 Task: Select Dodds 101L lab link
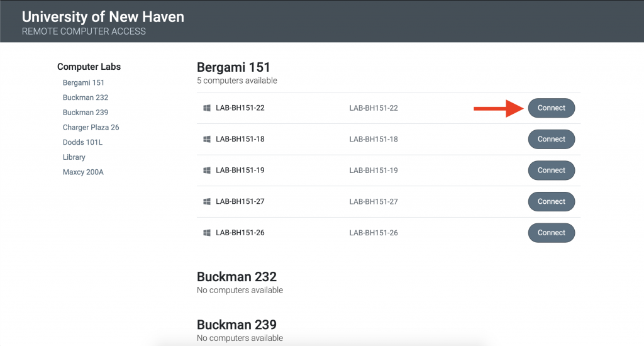[82, 142]
